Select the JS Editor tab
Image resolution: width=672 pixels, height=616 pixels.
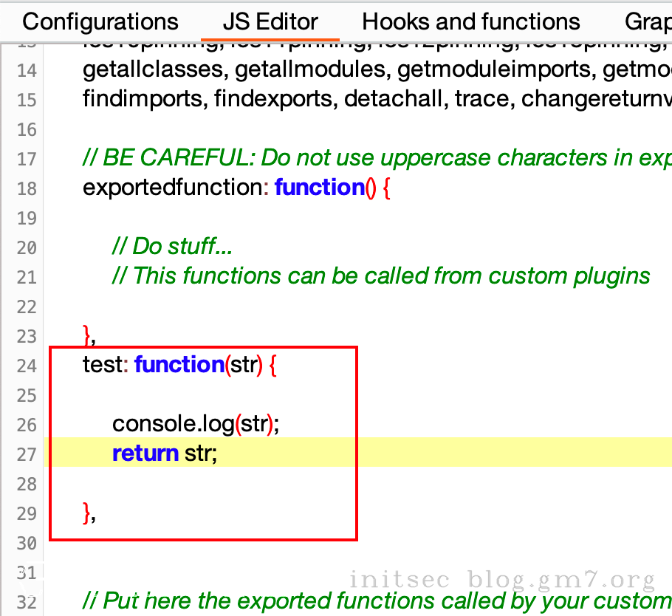tap(270, 21)
